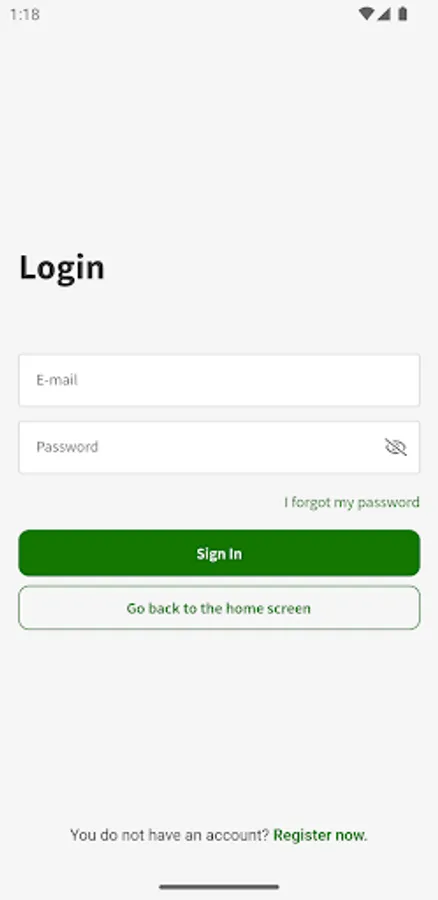
Task: Return home via outlined green button
Action: (219, 608)
